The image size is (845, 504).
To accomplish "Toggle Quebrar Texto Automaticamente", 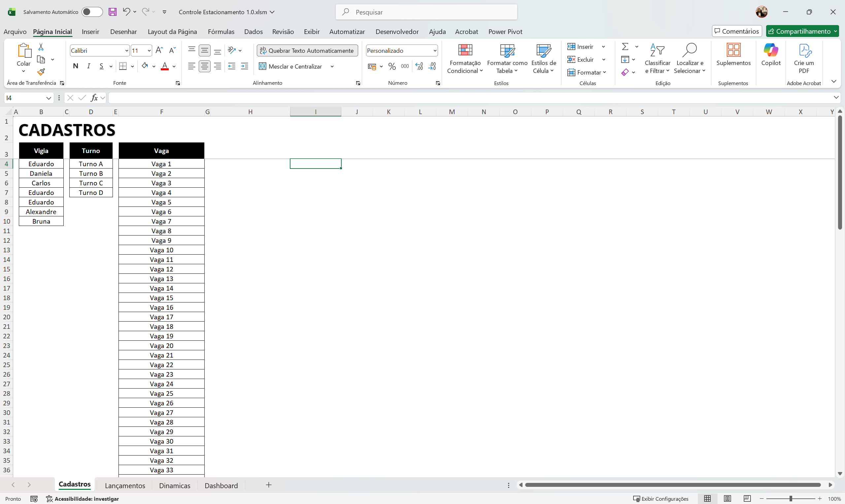I will (x=307, y=50).
